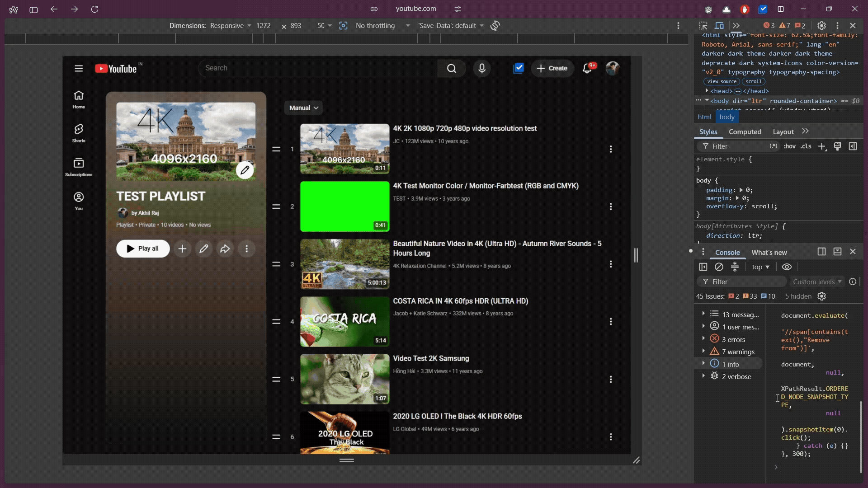Open the 4K 2K 1080p resolution test video title
The image size is (868, 488).
pos(465,128)
